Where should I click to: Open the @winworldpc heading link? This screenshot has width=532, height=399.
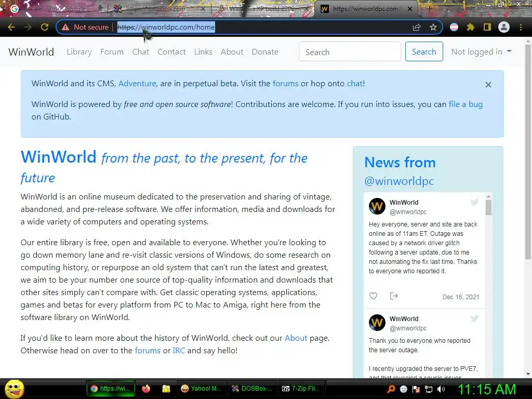coord(399,181)
